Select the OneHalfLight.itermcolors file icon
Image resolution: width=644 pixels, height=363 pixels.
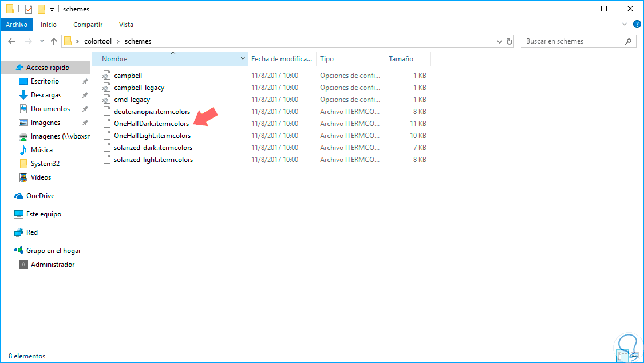(x=107, y=136)
